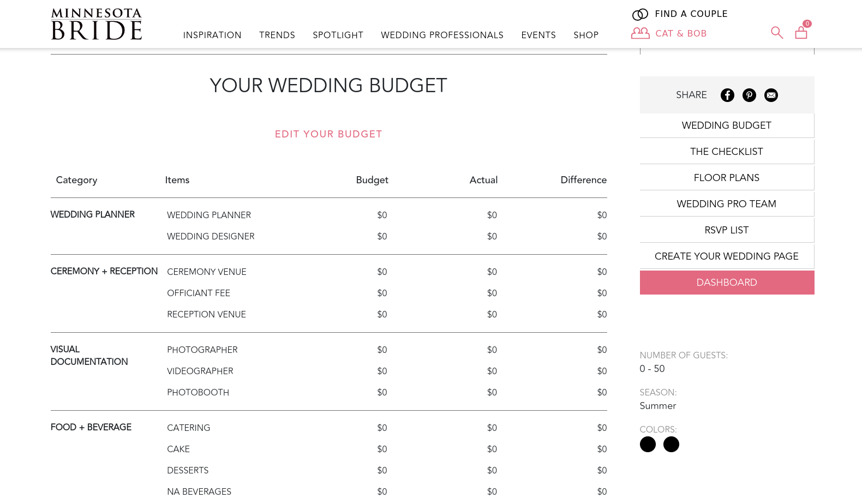Select the Desserts item
The image size is (862, 504).
coord(188,470)
